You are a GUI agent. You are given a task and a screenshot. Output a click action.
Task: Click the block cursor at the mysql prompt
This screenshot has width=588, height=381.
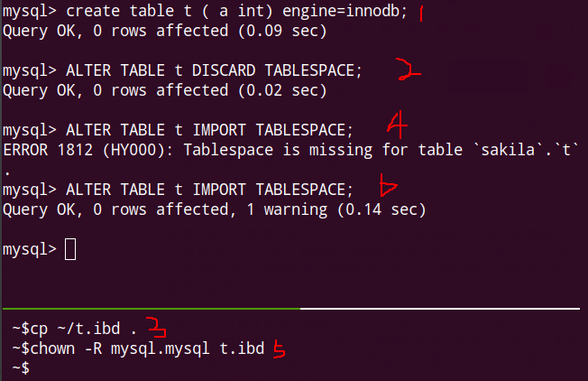pyautogui.click(x=72, y=249)
